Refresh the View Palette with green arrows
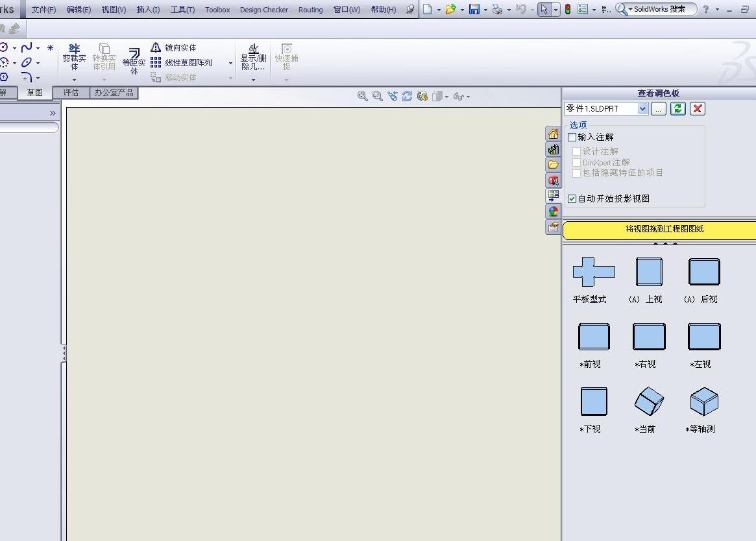This screenshot has height=541, width=756. click(x=678, y=108)
